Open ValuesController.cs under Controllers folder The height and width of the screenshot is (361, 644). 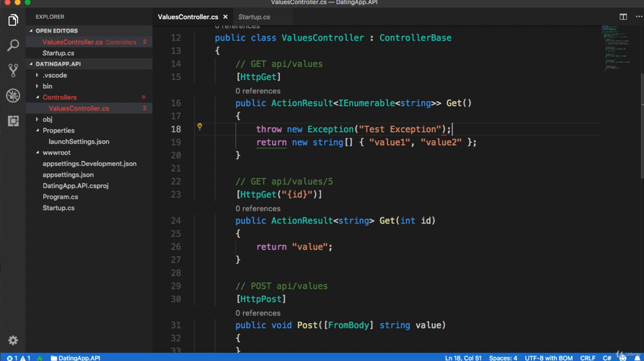[89, 108]
